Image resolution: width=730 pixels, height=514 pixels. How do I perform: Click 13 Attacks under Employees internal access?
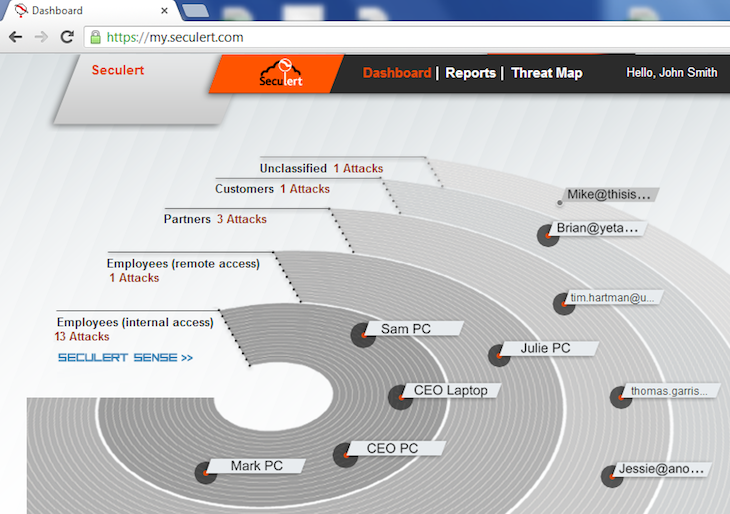[82, 336]
